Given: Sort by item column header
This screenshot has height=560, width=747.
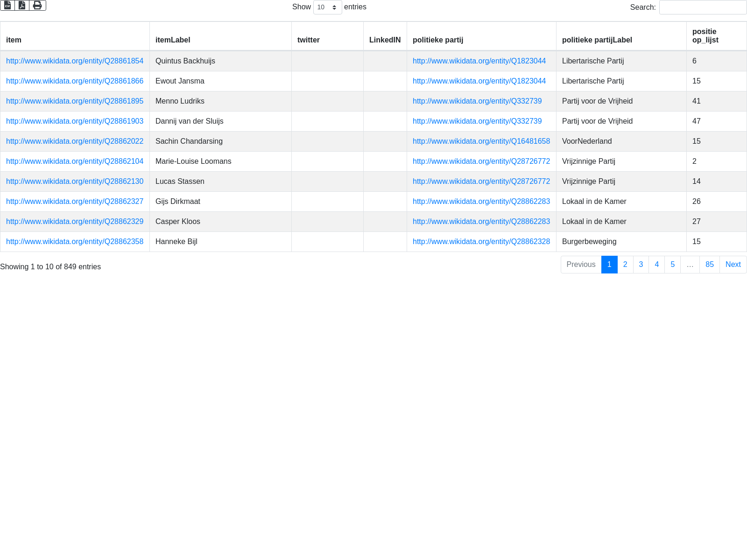Looking at the screenshot, I should coord(75,36).
